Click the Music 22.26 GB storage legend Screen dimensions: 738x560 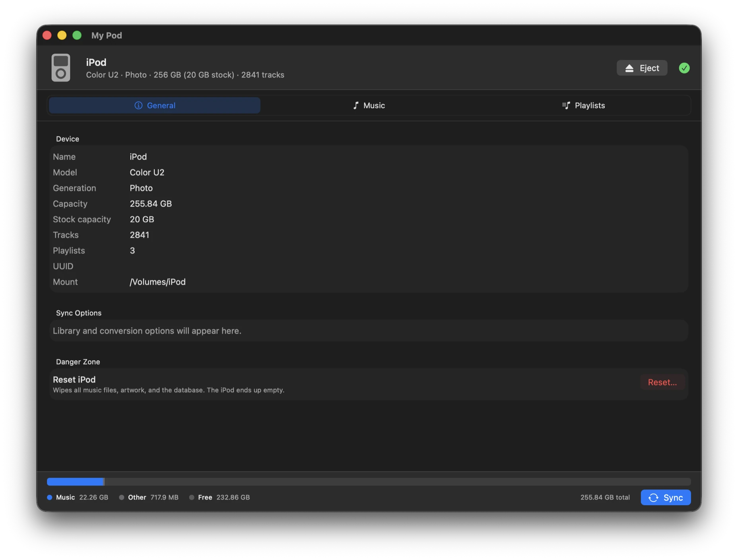[x=78, y=497]
